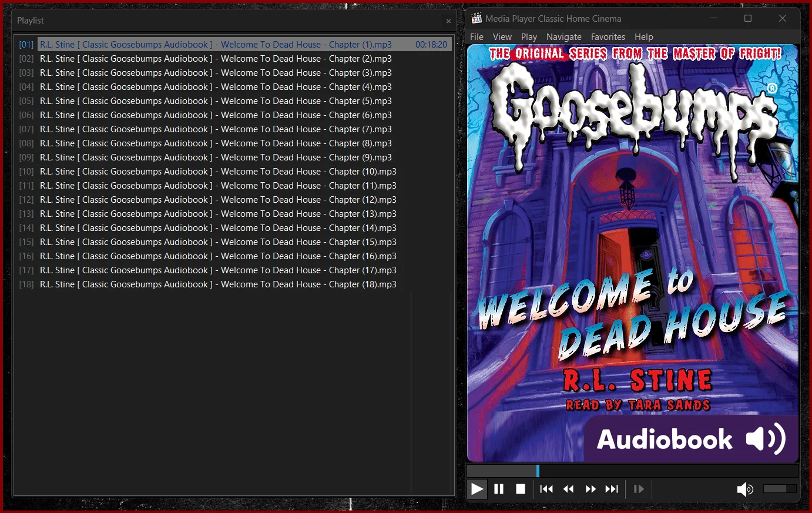
Task: Select Chapter (12).mp3 in the playlist
Action: point(218,200)
